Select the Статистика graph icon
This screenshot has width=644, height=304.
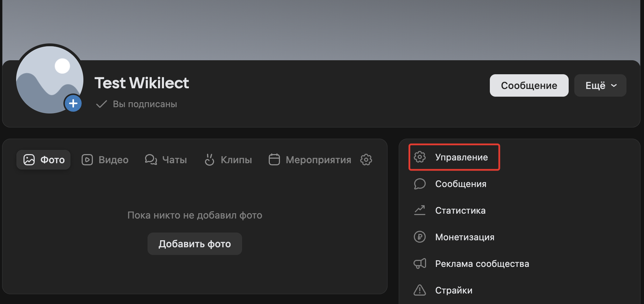click(x=419, y=210)
